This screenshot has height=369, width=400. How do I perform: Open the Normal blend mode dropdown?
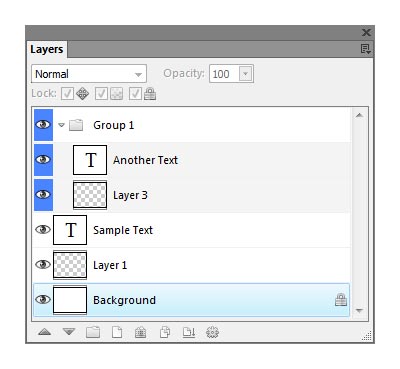click(x=89, y=74)
